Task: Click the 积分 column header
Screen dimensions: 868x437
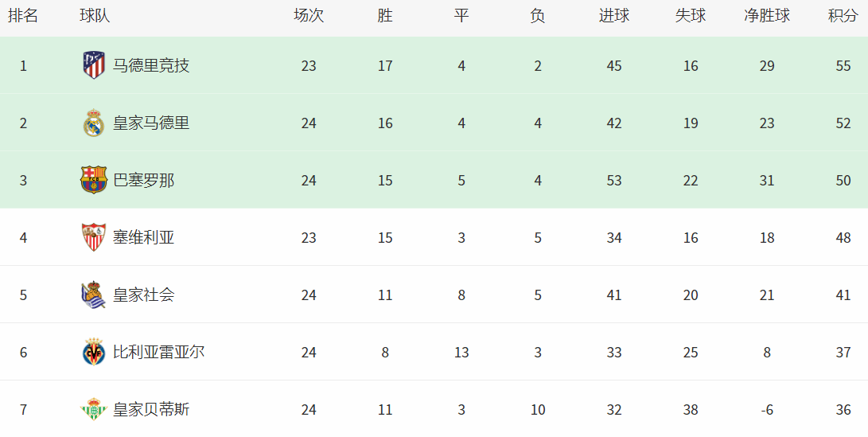Action: click(843, 15)
